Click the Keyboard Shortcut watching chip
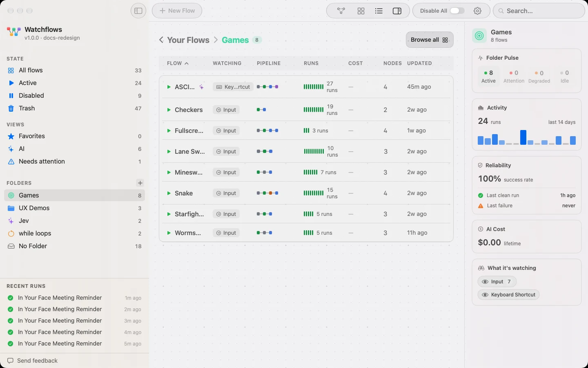588x368 pixels. point(509,295)
